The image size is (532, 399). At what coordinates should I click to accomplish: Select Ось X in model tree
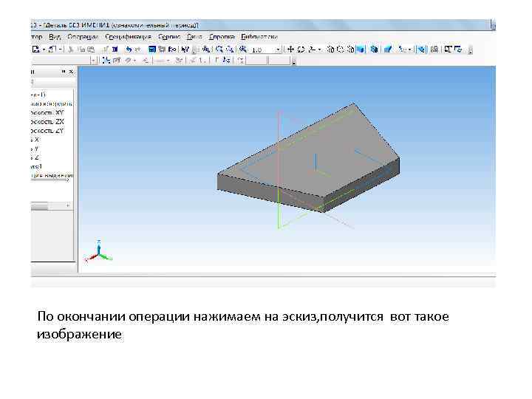point(35,140)
